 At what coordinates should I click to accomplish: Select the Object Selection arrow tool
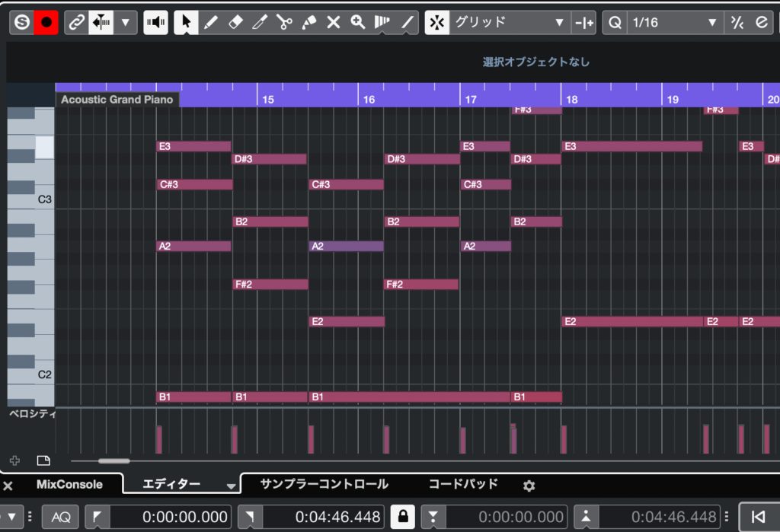pyautogui.click(x=186, y=22)
